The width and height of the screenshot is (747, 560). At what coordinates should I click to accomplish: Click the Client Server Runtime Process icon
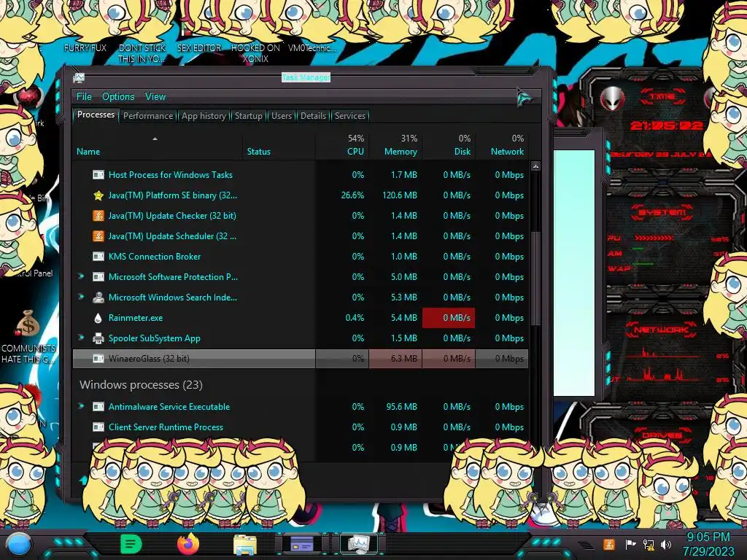click(98, 427)
